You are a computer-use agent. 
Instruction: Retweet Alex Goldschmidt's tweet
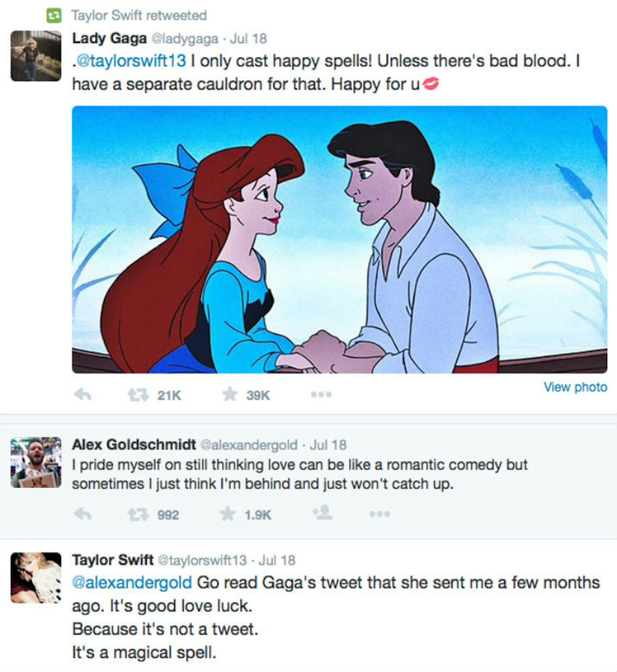138,514
